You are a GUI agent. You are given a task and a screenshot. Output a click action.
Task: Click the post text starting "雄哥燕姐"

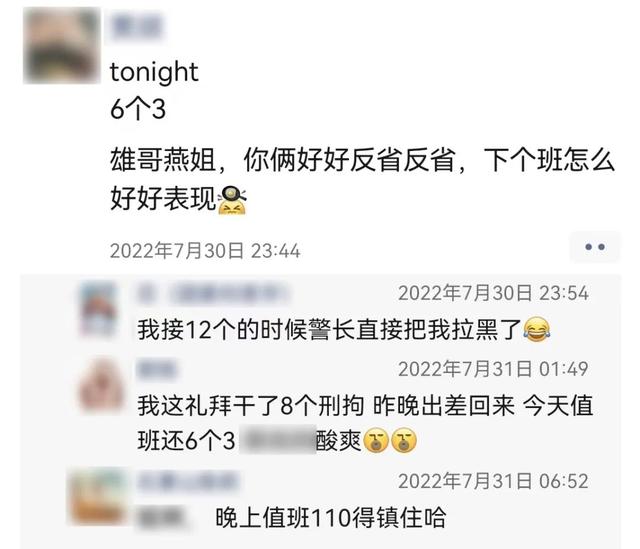362,180
